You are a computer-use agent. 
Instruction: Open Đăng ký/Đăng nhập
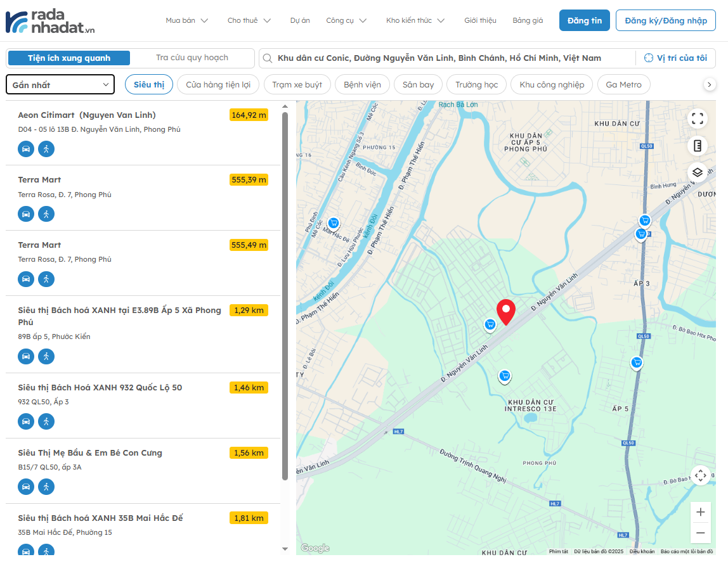[x=666, y=20]
